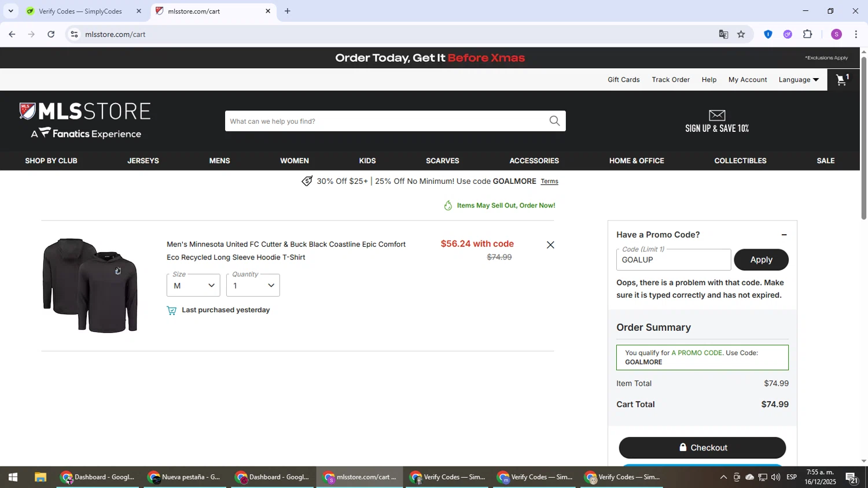Open the MENS menu
Image resolution: width=868 pixels, height=488 pixels.
(x=219, y=161)
